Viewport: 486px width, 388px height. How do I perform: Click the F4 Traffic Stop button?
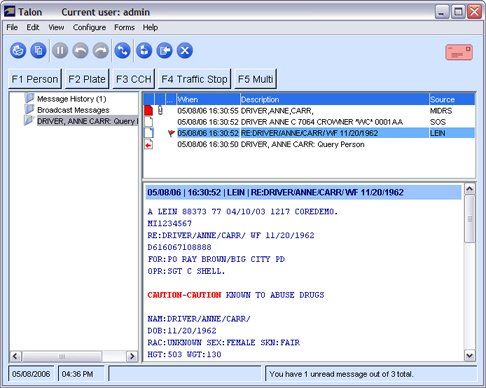click(194, 79)
